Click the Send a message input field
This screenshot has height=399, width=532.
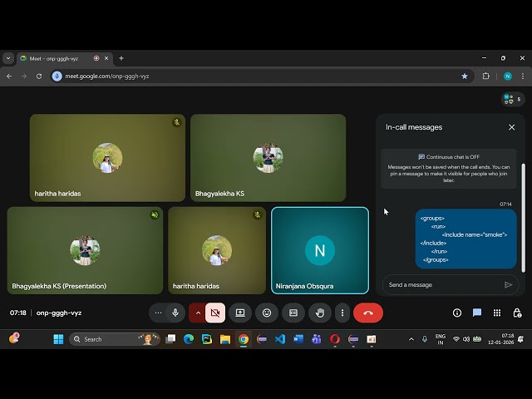(442, 284)
